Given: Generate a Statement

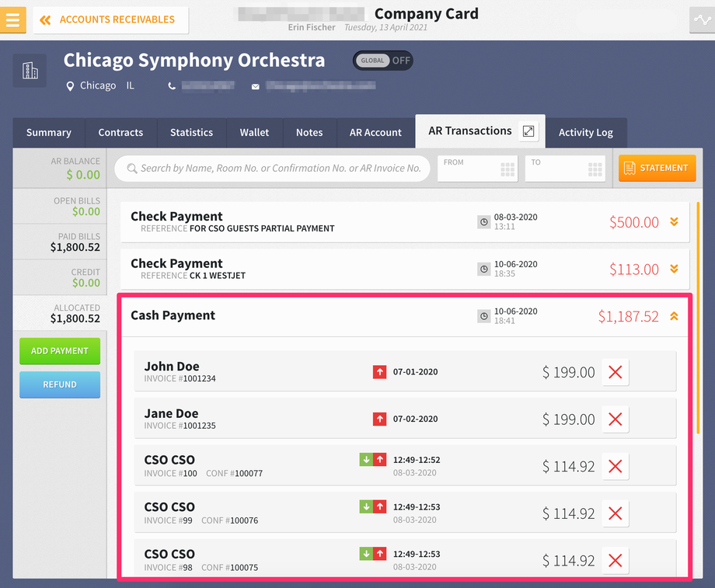Looking at the screenshot, I should pos(657,169).
